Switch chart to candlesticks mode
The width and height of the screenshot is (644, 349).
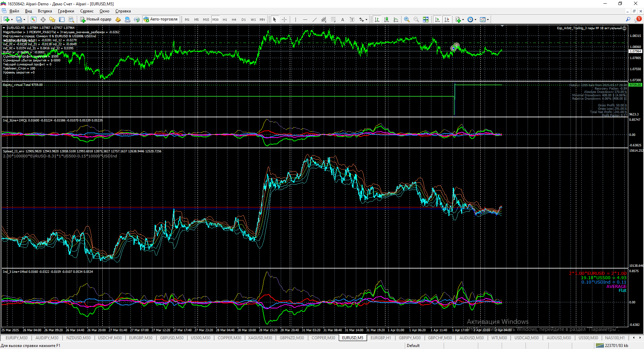pyautogui.click(x=386, y=19)
